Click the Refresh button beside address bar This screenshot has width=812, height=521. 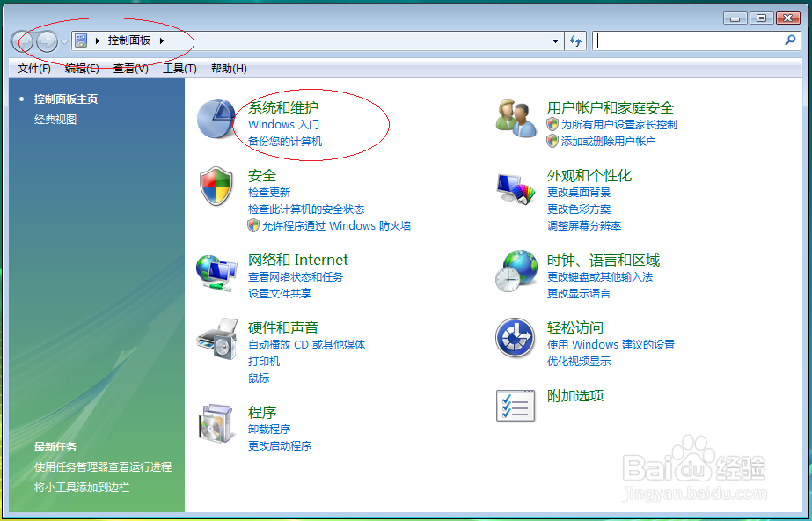tap(574, 40)
